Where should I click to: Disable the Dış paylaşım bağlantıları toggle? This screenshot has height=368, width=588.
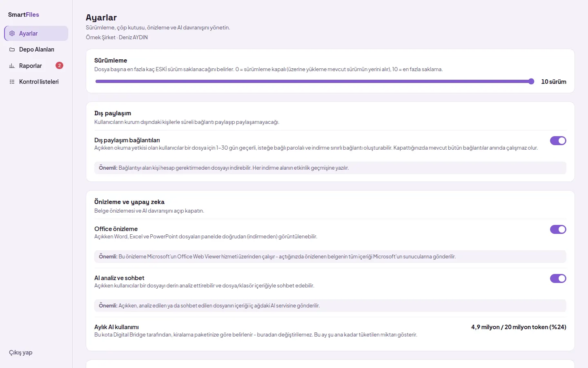click(558, 141)
